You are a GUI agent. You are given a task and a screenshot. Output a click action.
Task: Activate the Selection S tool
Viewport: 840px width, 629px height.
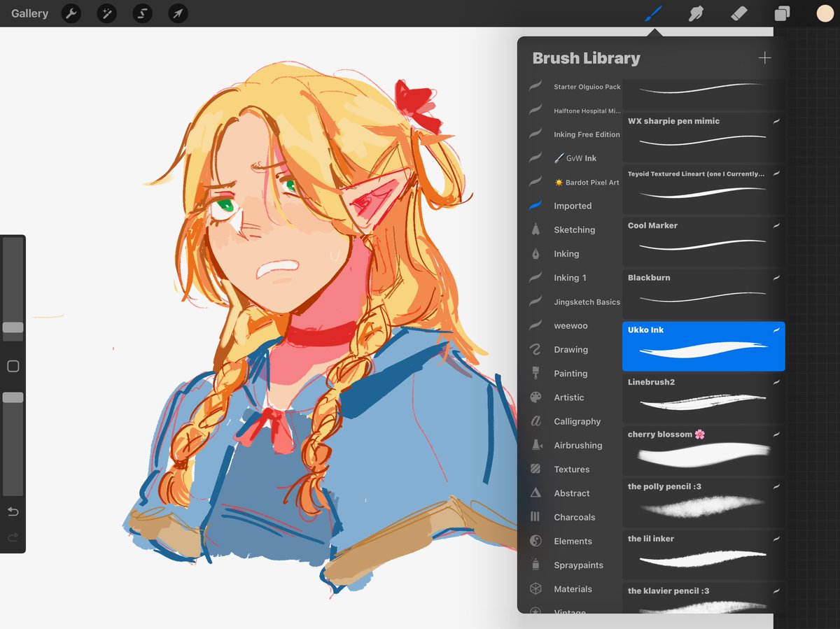tap(142, 13)
